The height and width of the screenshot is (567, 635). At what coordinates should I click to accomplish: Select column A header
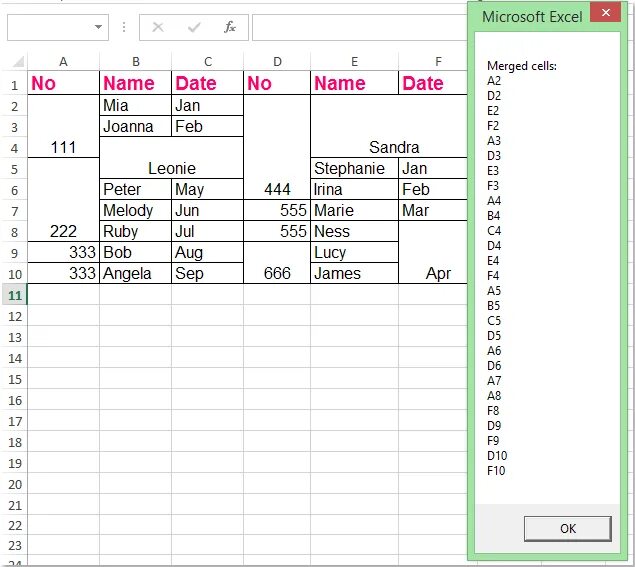point(63,62)
